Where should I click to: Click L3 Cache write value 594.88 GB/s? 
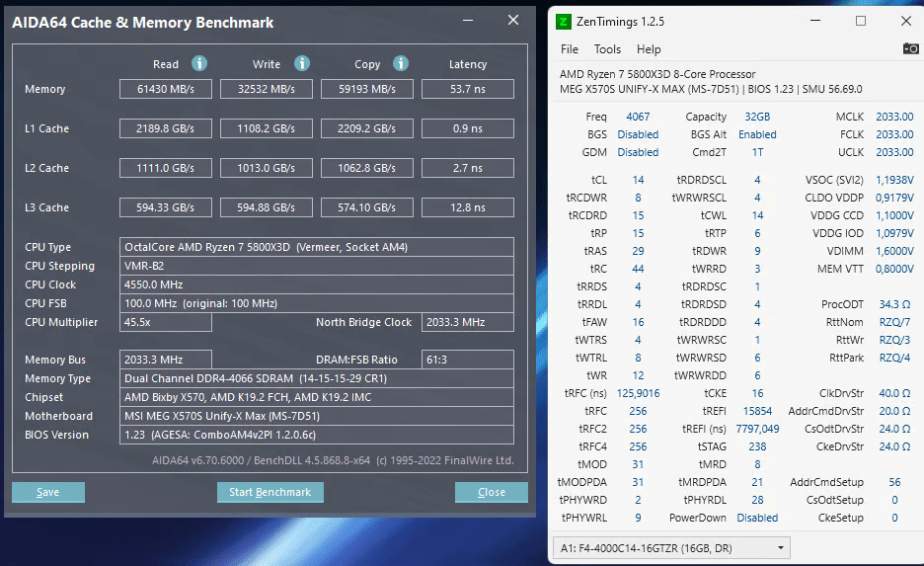(267, 207)
